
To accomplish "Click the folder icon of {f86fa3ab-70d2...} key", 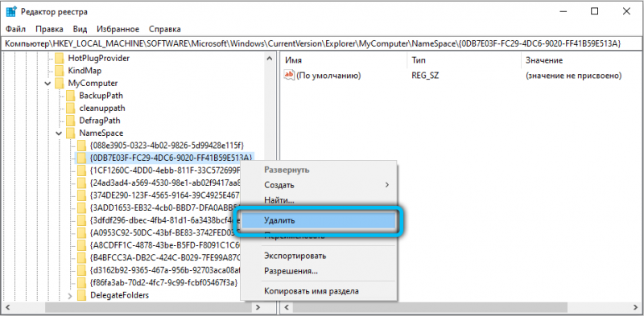I will pos(82,283).
